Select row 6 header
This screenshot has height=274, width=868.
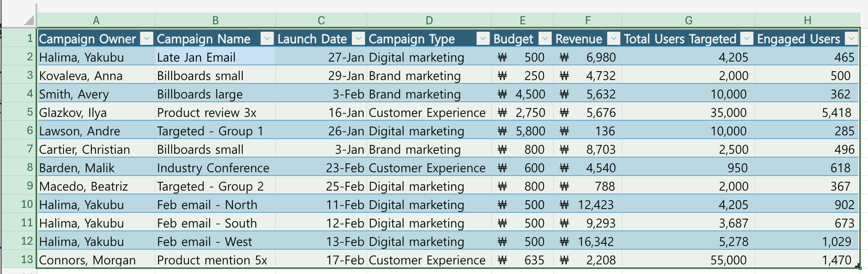tap(19, 131)
